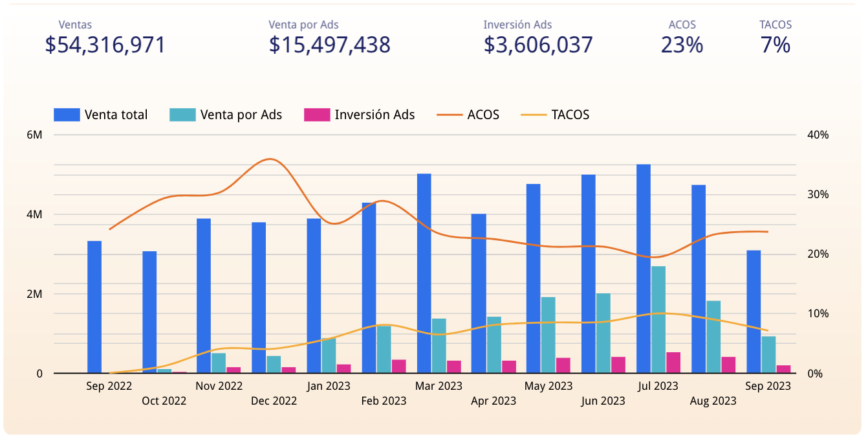Click the Apr 2023 x-axis label
This screenshot has width=868, height=439.
click(x=494, y=401)
